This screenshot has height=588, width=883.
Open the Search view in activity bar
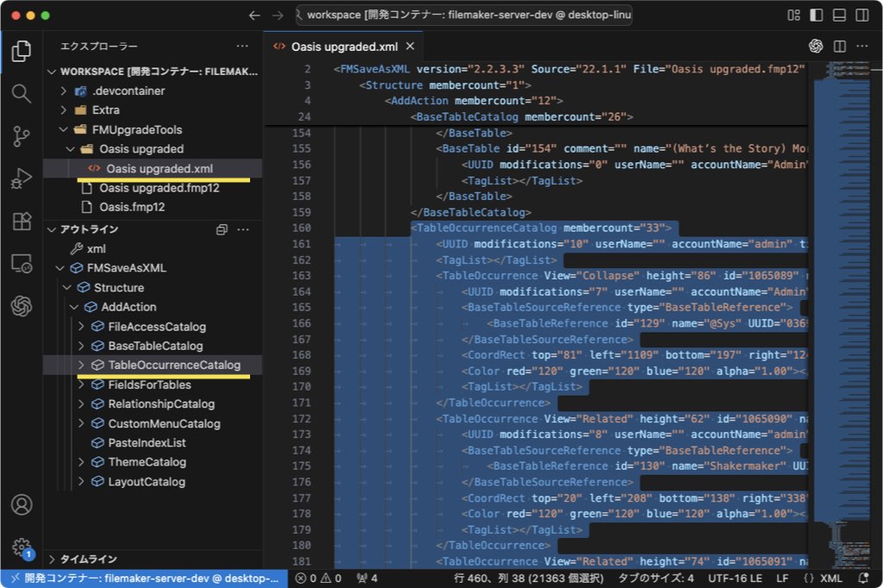coord(22,93)
